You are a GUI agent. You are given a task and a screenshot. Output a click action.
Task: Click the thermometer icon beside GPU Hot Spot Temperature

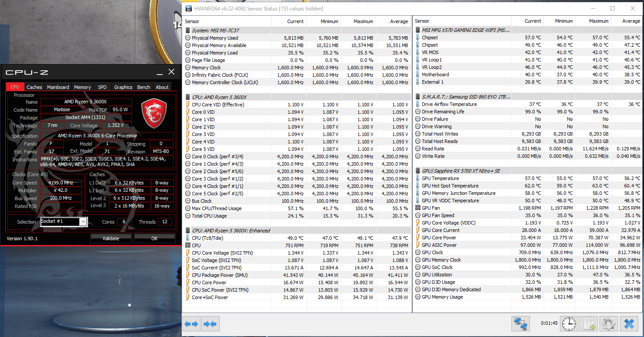(418, 186)
